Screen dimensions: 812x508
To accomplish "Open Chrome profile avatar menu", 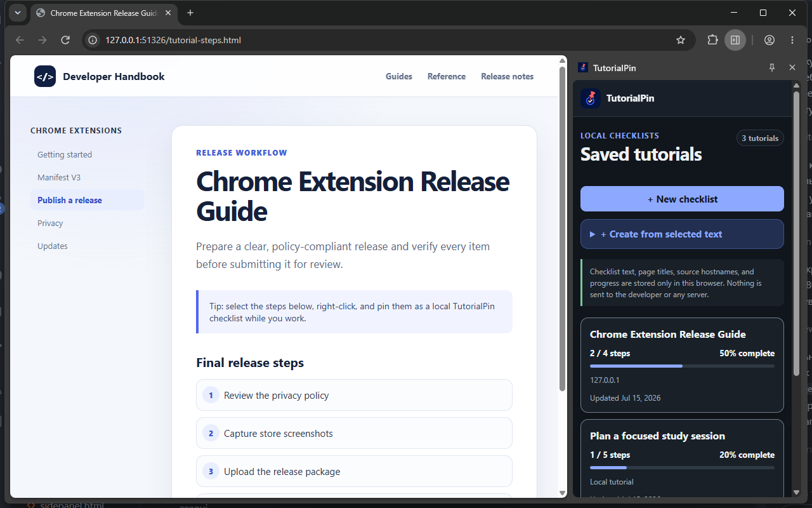I will pyautogui.click(x=769, y=40).
